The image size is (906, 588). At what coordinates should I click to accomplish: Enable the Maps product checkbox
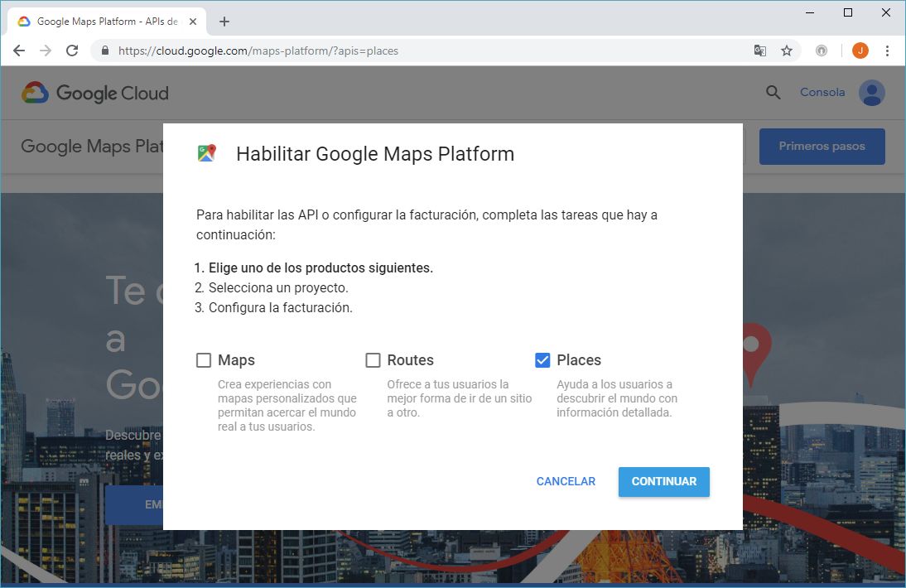click(x=203, y=359)
